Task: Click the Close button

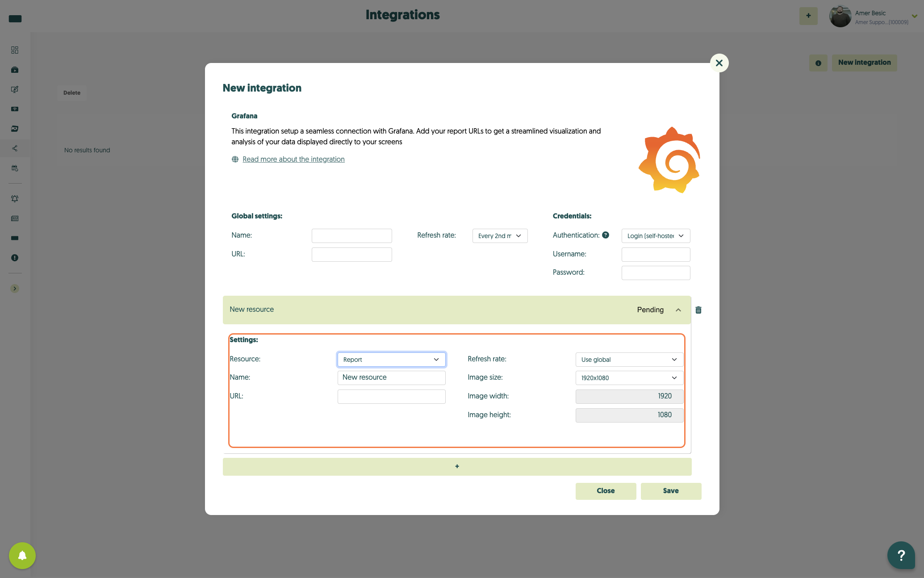Action: [606, 491]
